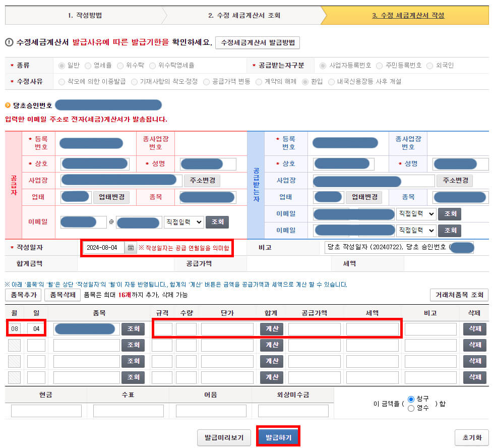This screenshot has height=448, width=494.
Task: Click 계산 on the first item row
Action: 271,328
